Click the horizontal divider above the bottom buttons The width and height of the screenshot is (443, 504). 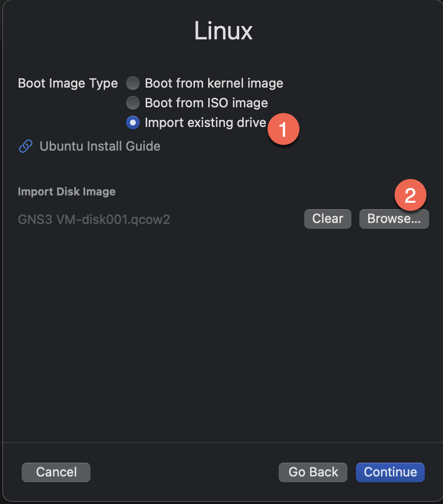click(x=221, y=442)
